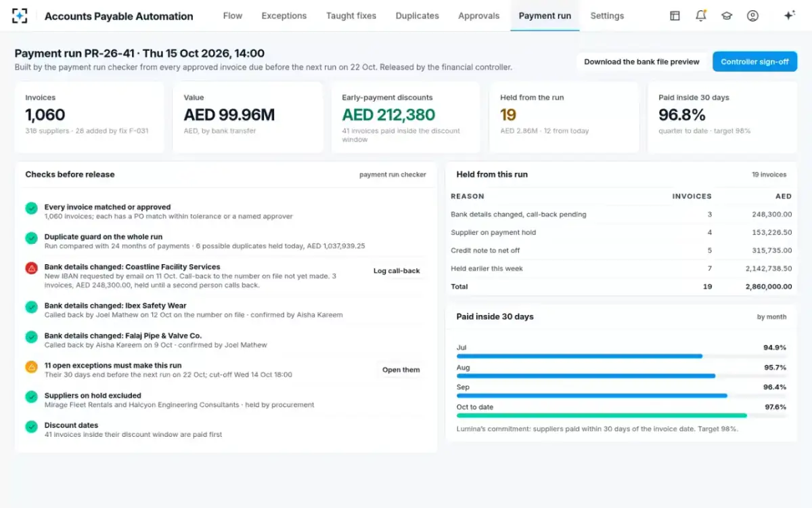
Task: Click the Total 2,860,000.00 value
Action: [x=769, y=287]
